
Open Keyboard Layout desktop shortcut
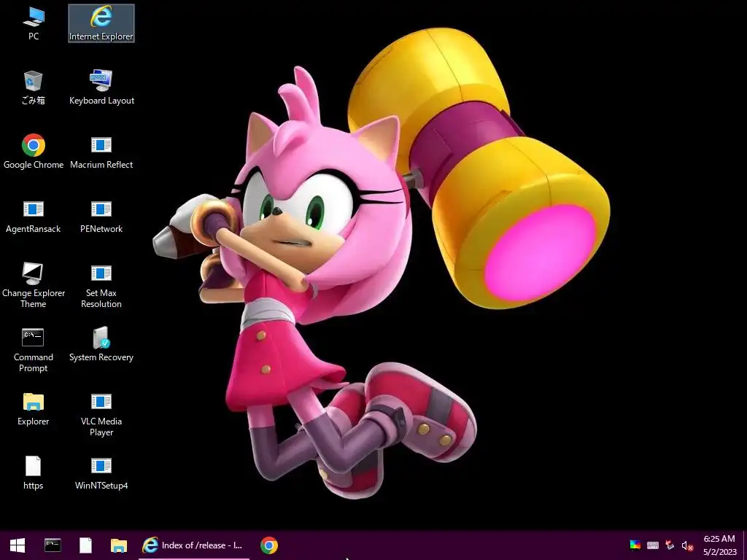[101, 87]
